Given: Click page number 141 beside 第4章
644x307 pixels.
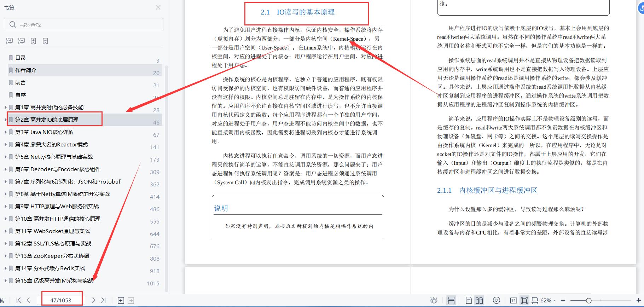Looking at the screenshot, I should pos(155,147).
